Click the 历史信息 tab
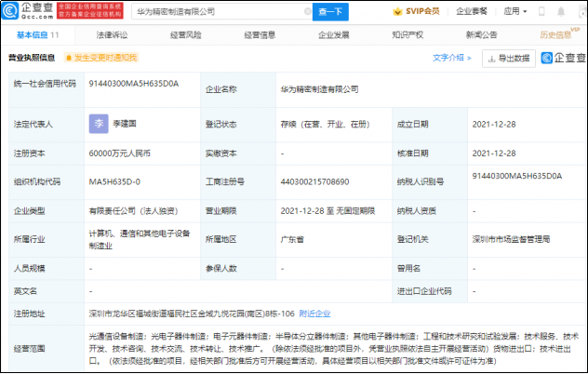This screenshot has width=588, height=374. (556, 35)
